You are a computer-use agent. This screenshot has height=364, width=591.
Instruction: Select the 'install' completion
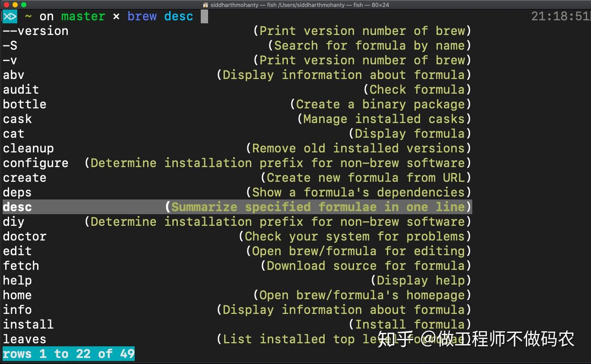point(28,325)
